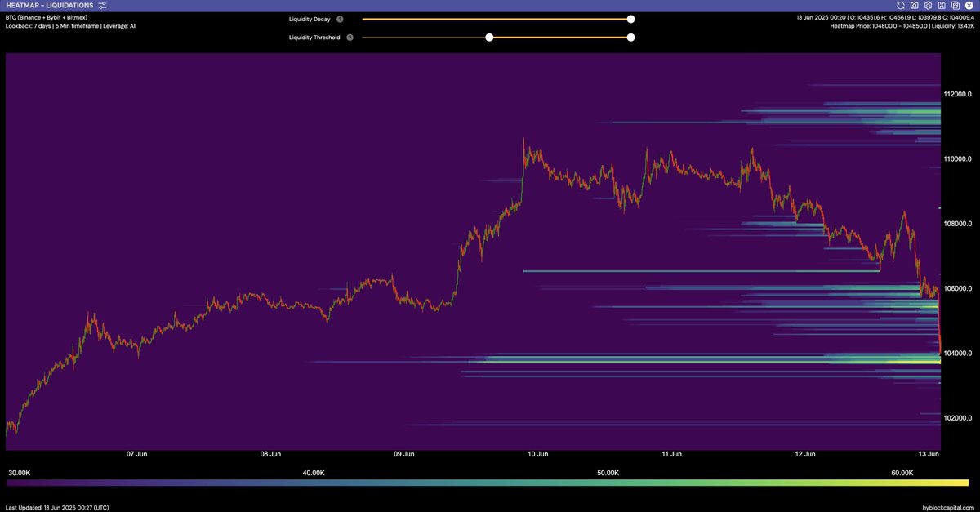Click the heatmap color gradient scale bar
980x512 pixels.
coord(490,482)
